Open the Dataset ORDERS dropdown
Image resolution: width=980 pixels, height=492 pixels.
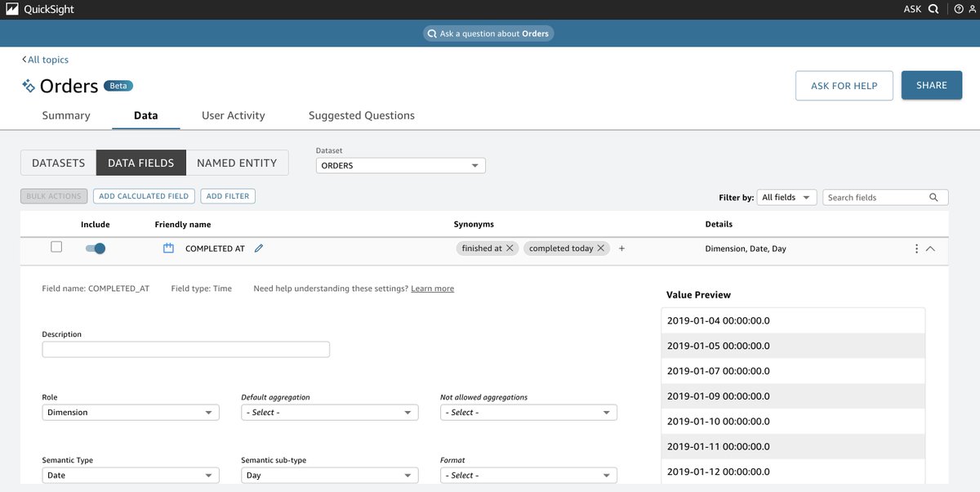pyautogui.click(x=401, y=166)
